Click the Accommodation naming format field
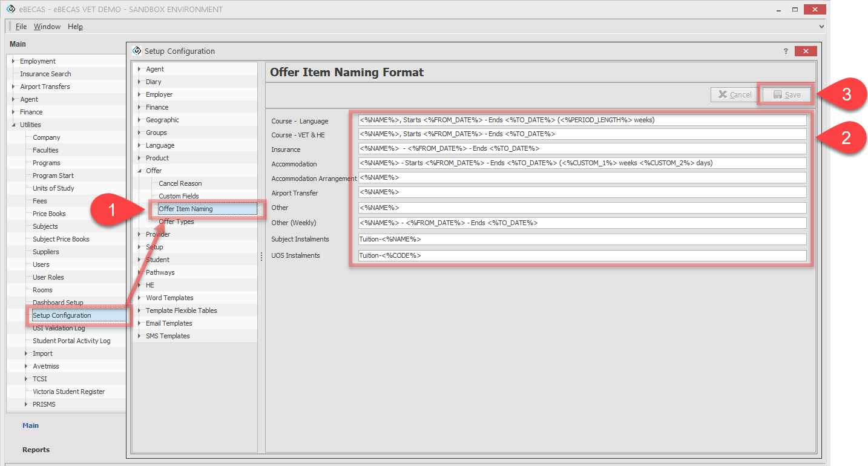 coord(582,163)
